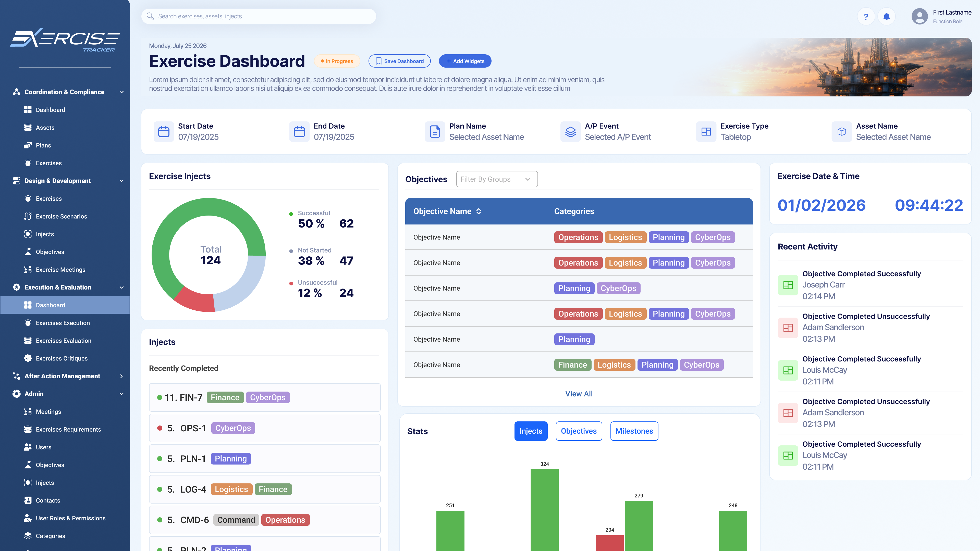Collapse Coordination & Compliance section
The width and height of the screenshot is (980, 551).
[x=121, y=92]
